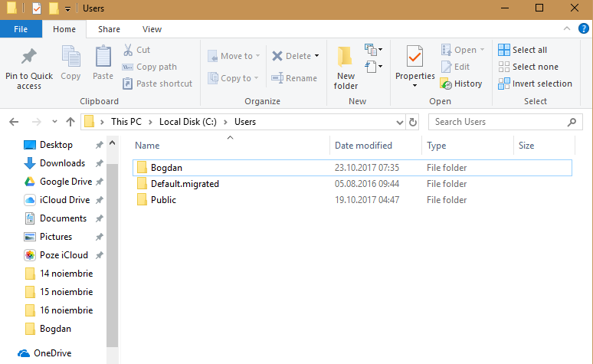Open 15 noiembrie folder

[59, 292]
